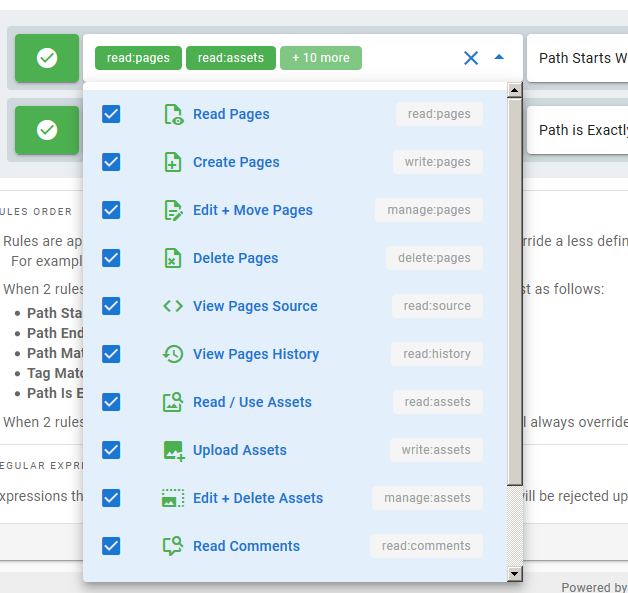Viewport: 628px width, 593px height.
Task: Toggle the Edit + Move Pages checkbox
Action: [111, 210]
